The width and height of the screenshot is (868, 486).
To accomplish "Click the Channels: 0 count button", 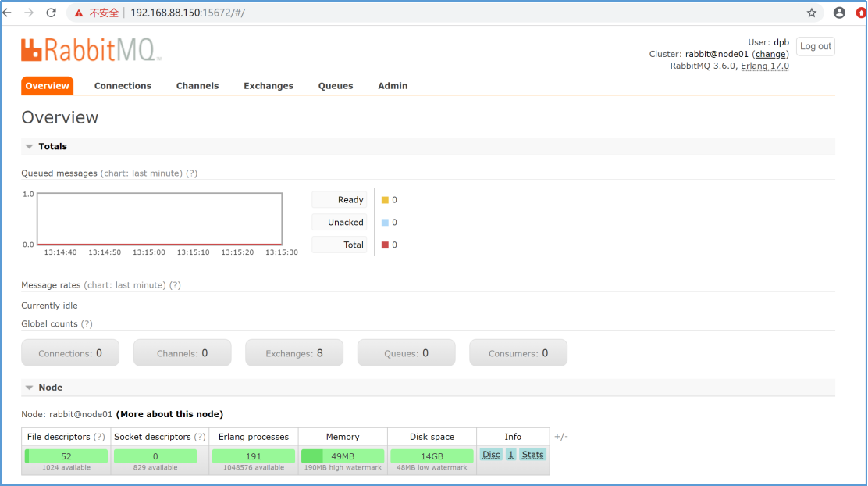I will click(x=182, y=353).
